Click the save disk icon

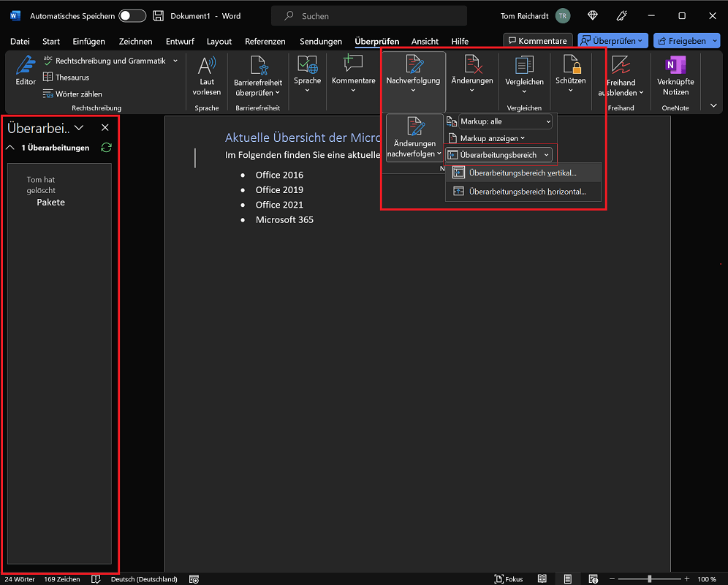(x=159, y=16)
